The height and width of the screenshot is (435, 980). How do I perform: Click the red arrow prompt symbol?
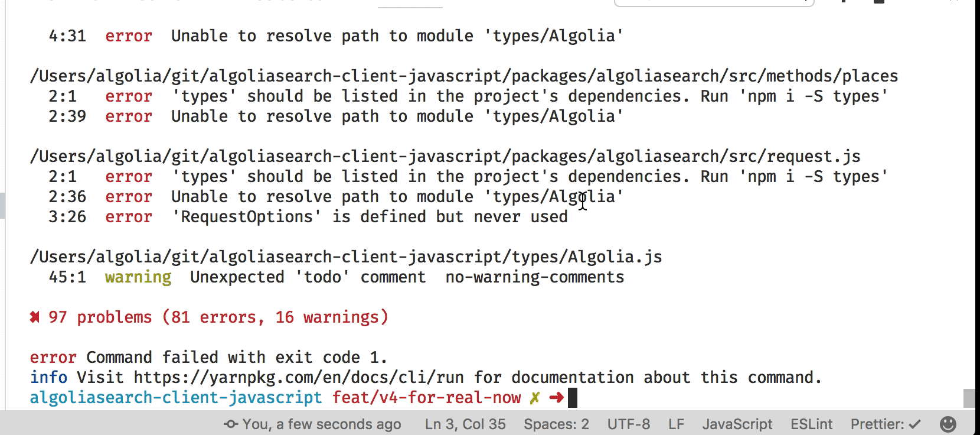coord(556,398)
